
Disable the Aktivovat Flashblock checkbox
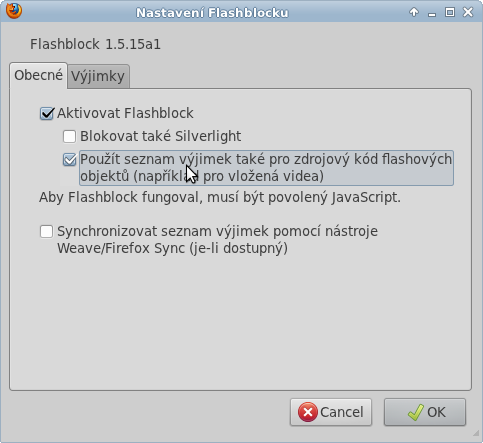[x=47, y=113]
